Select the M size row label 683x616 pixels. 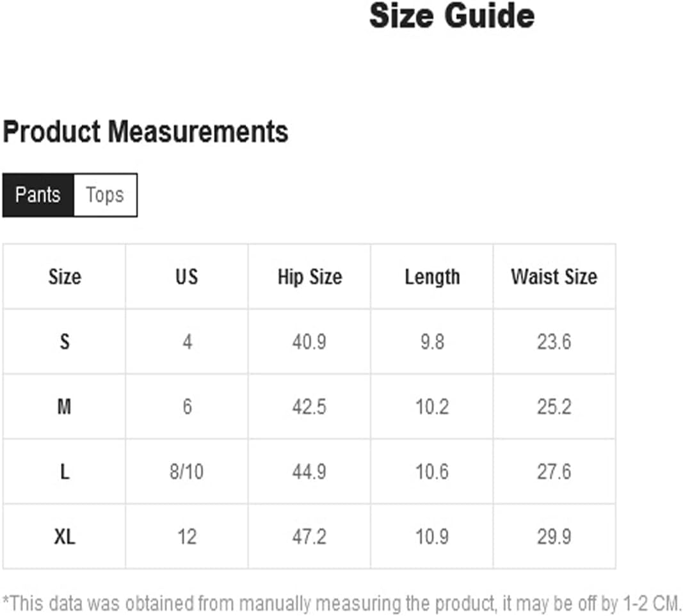[x=65, y=407]
